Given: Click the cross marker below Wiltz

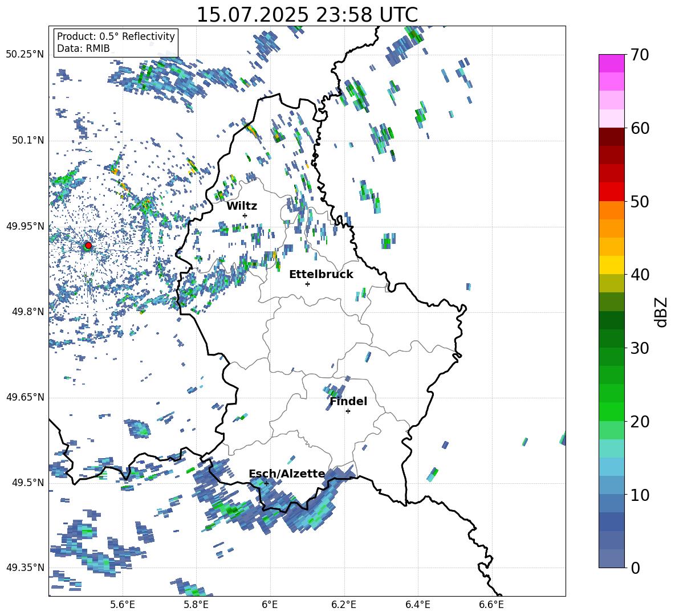Looking at the screenshot, I should click(x=245, y=215).
